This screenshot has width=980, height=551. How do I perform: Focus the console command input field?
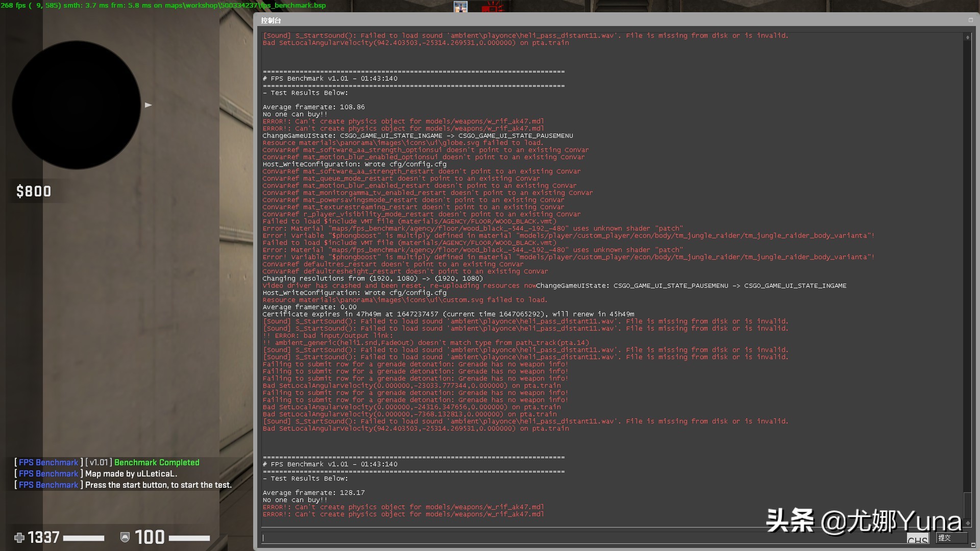tap(582, 538)
